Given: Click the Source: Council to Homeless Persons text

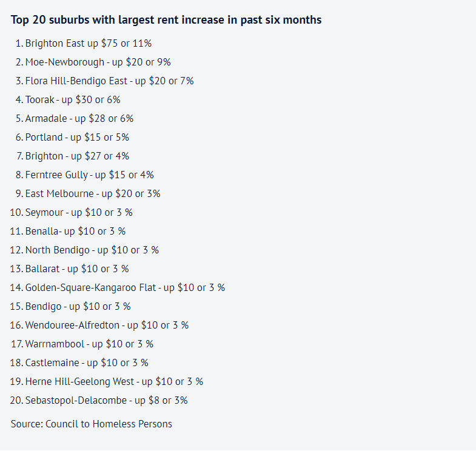Looking at the screenshot, I should [x=92, y=424].
